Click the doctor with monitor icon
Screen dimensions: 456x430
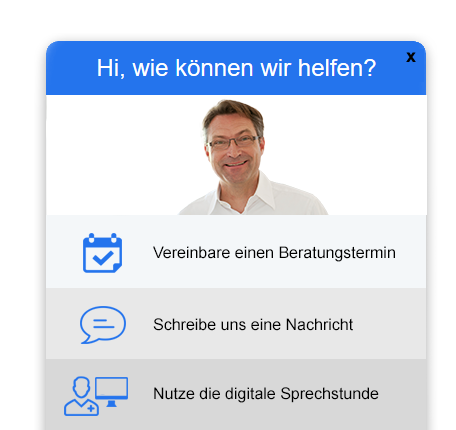[x=96, y=396]
